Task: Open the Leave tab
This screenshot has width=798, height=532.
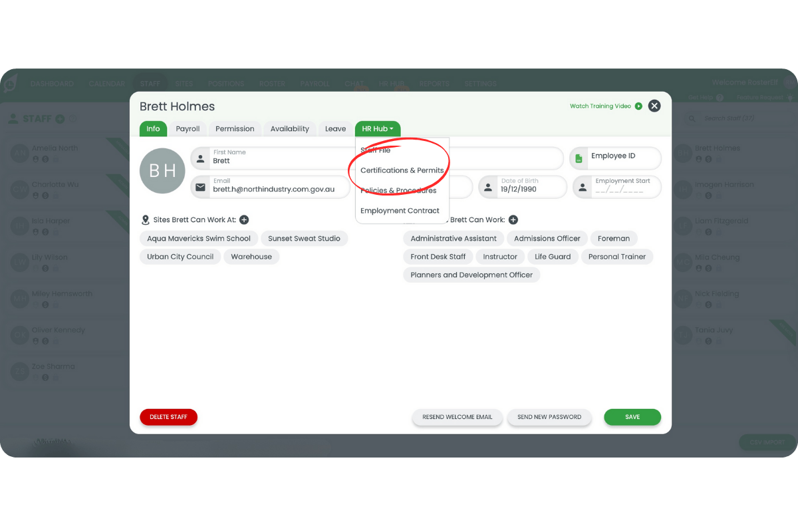Action: [x=335, y=128]
